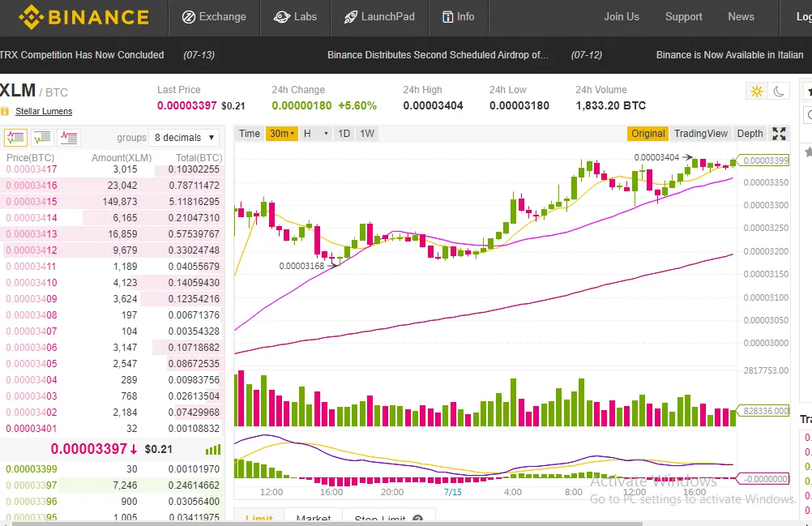Select sell order price 0.00003415
This screenshot has height=526, width=812.
[31, 201]
